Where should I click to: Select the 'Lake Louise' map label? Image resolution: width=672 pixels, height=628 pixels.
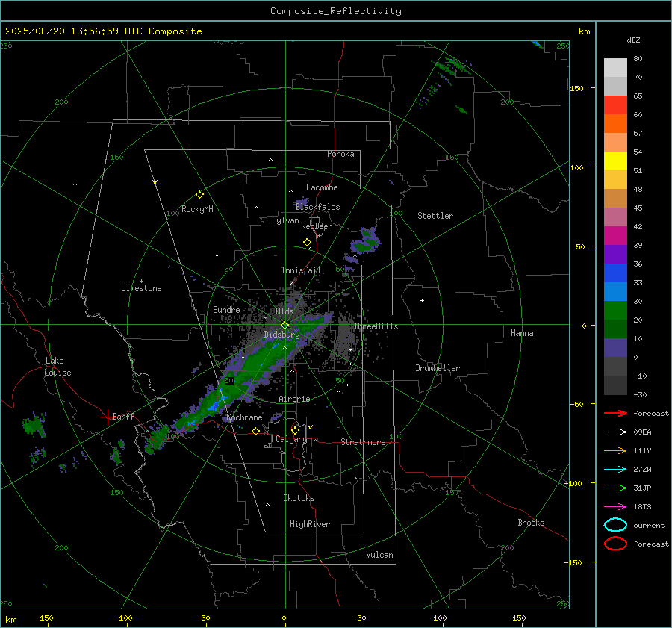[57, 367]
